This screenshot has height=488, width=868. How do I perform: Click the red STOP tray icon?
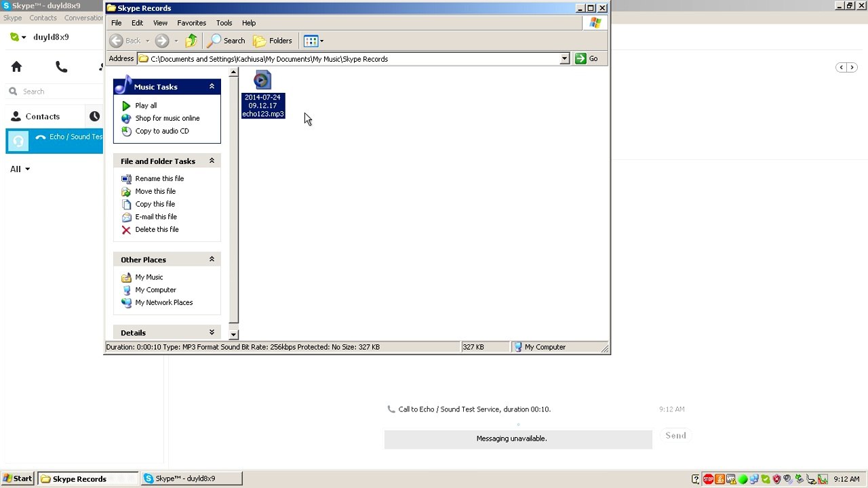point(708,479)
